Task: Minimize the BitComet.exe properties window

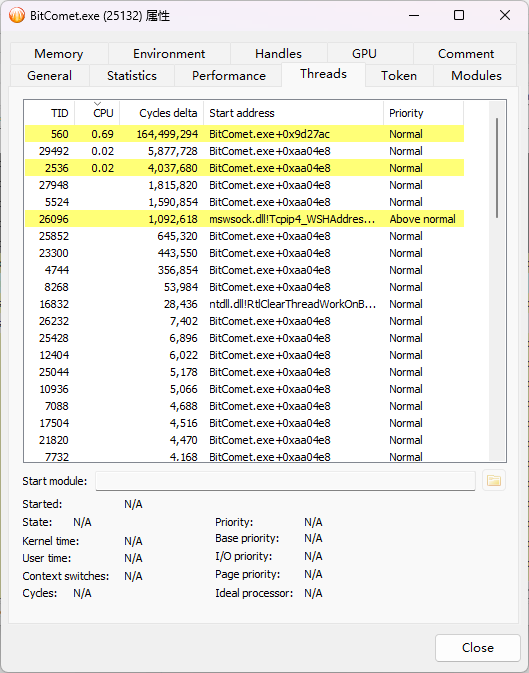Action: (x=414, y=15)
